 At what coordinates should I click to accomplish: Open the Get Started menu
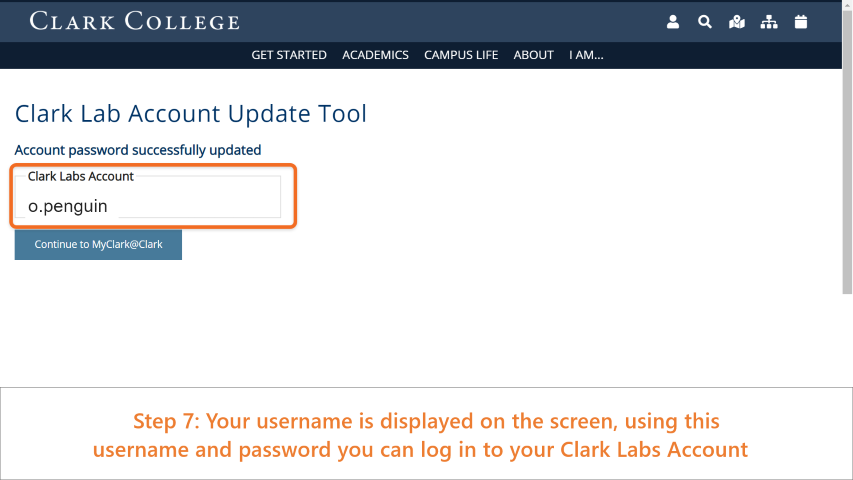289,55
